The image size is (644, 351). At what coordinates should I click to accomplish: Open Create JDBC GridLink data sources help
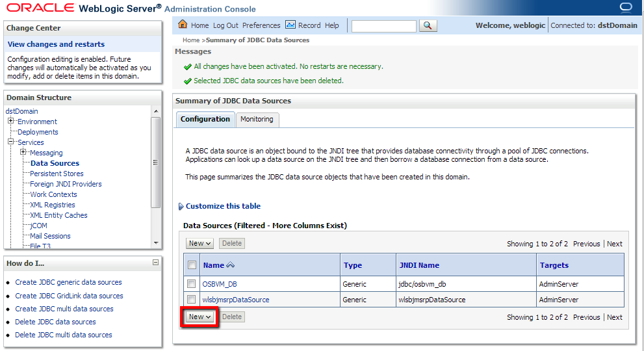(69, 296)
